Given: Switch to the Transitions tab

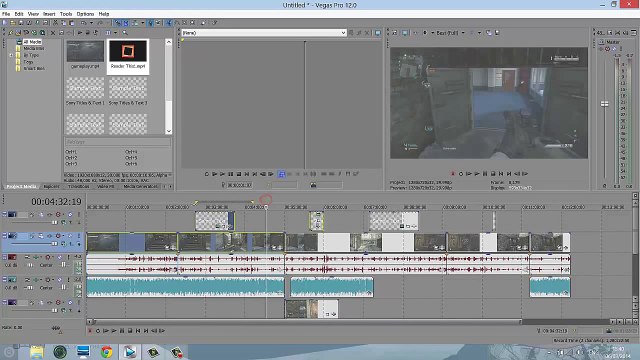Looking at the screenshot, I should pos(78,187).
